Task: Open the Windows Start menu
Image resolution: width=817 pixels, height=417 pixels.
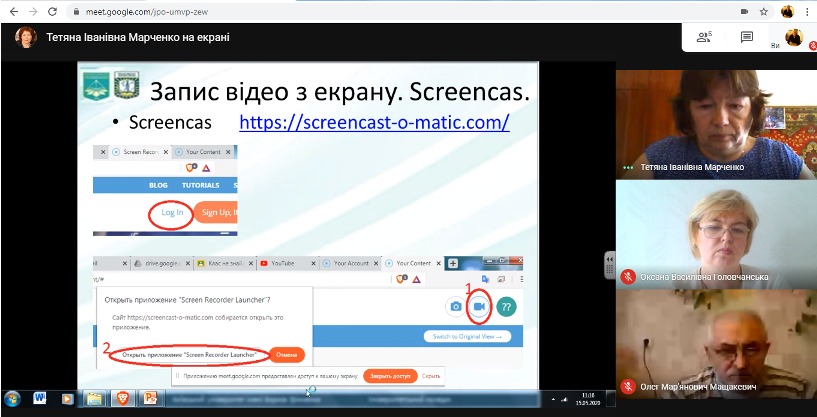Action: [x=14, y=399]
